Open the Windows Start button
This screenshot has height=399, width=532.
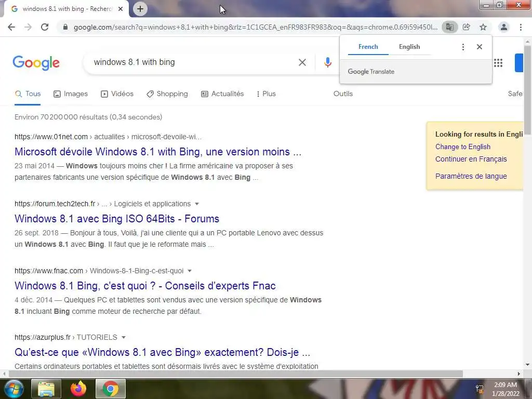click(13, 389)
